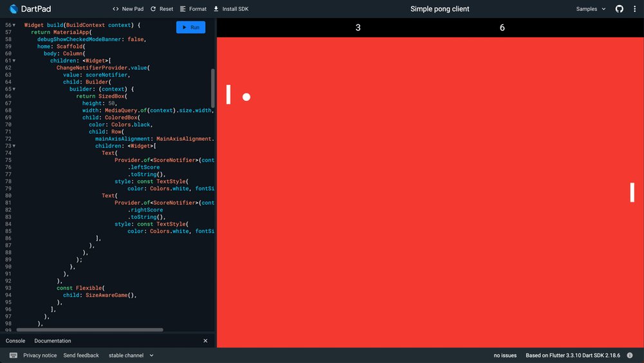Click the Format lines icon
Screen dimensions: 644x363
183,8
